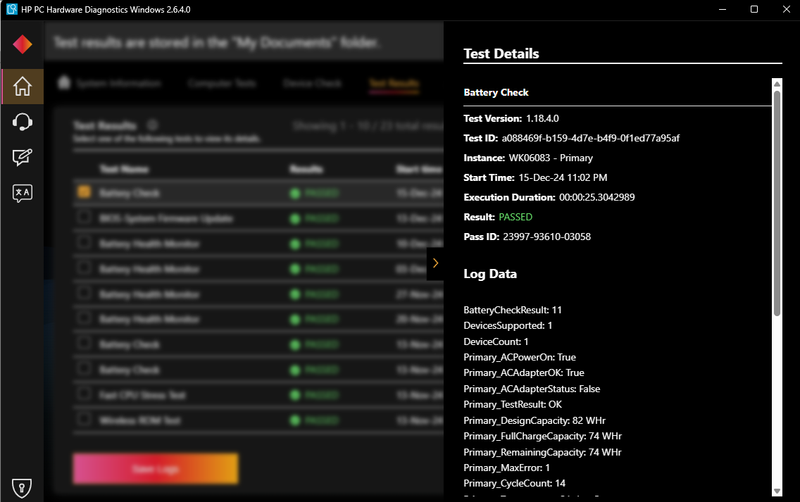800x502 pixels.
Task: Click Primary_FullChargeCapacity: 74 WHr line
Action: (x=542, y=436)
